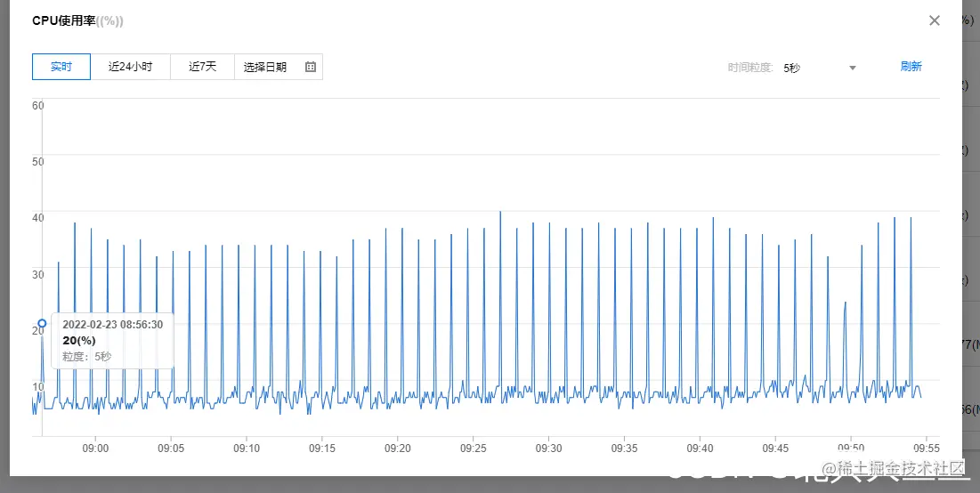The width and height of the screenshot is (980, 493).
Task: Switch to 近7天 time range
Action: pos(203,67)
